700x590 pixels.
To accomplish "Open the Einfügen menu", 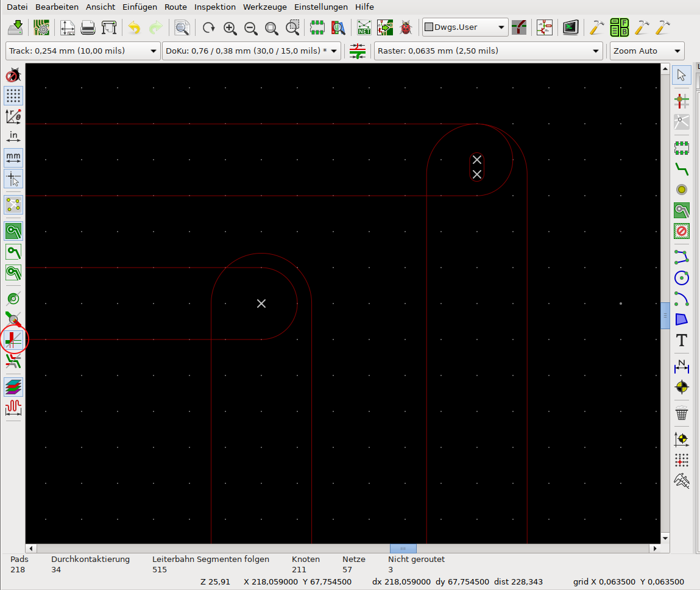I will pyautogui.click(x=140, y=7).
